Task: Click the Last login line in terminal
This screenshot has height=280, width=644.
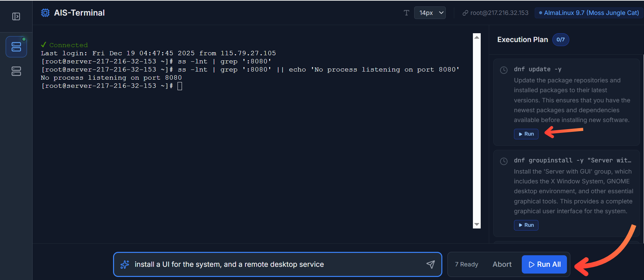Action: tap(158, 53)
